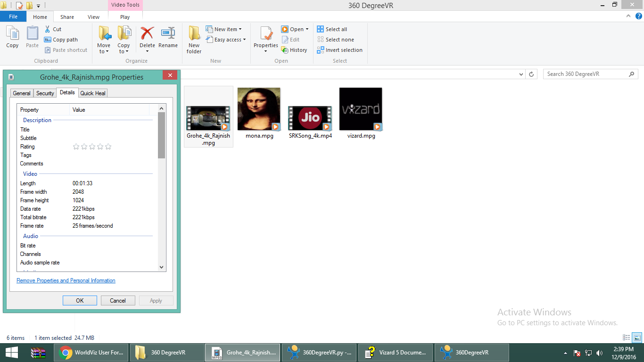Click the scroll down arrow in Details list
The width and height of the screenshot is (644, 362).
pyautogui.click(x=162, y=267)
